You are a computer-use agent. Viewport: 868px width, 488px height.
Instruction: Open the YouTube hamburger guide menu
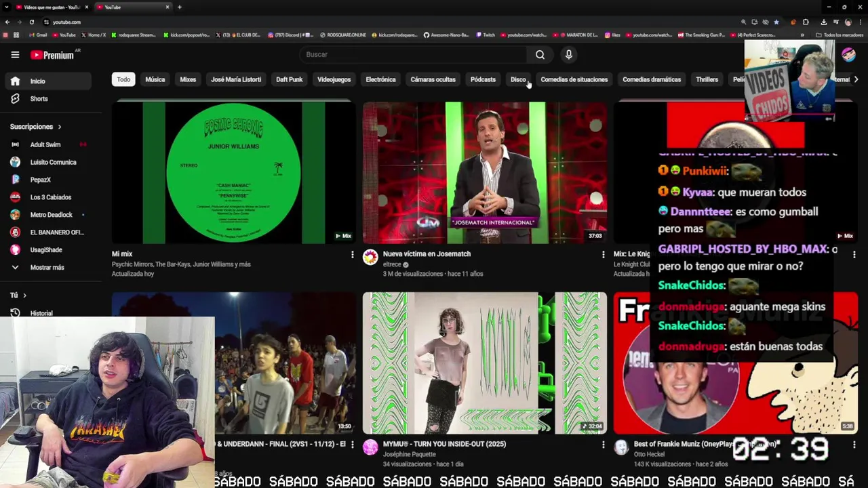(15, 55)
